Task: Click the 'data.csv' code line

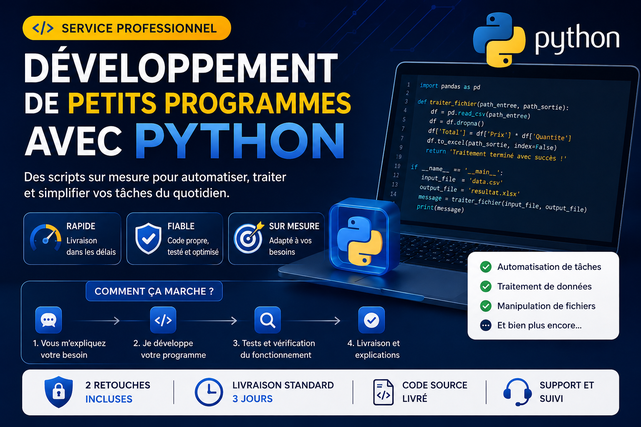Action: click(461, 180)
